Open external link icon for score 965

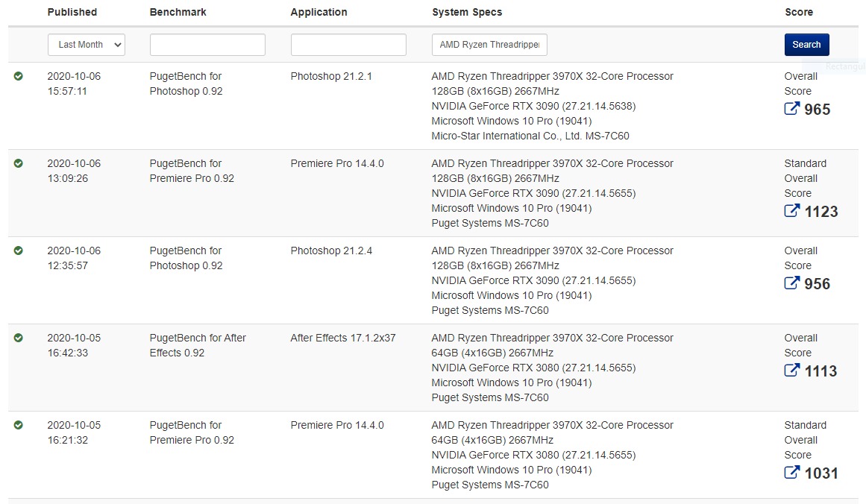click(792, 109)
